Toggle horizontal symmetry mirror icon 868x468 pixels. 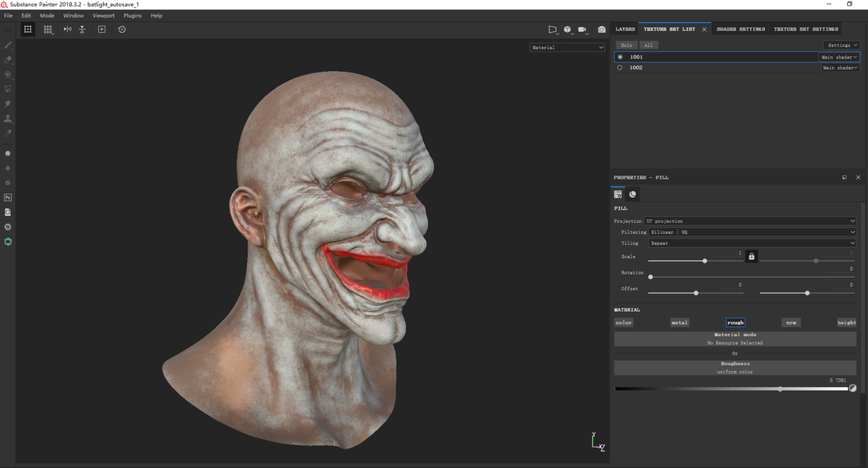(67, 29)
